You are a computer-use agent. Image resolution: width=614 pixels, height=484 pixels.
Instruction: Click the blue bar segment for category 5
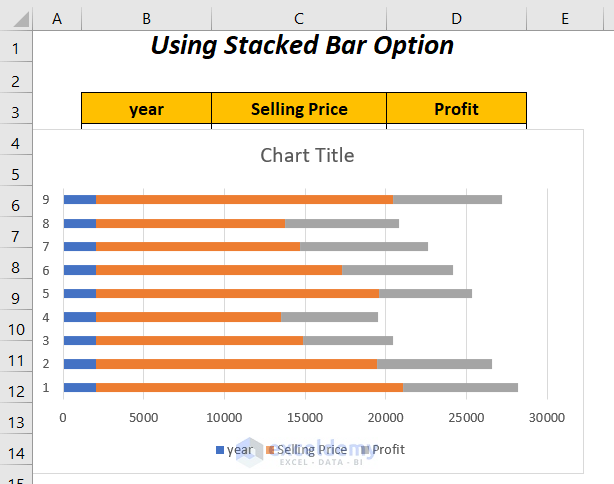tap(80, 294)
